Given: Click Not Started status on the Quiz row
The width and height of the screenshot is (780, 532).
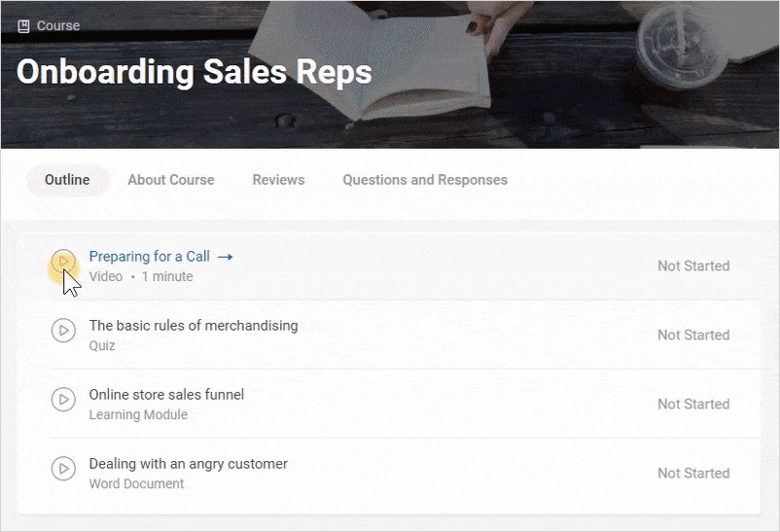Looking at the screenshot, I should [692, 335].
